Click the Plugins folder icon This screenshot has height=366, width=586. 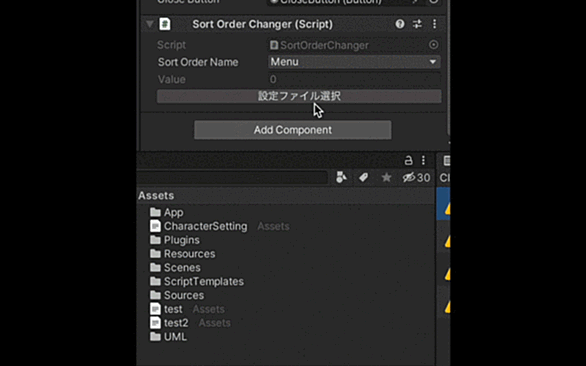pyautogui.click(x=155, y=240)
